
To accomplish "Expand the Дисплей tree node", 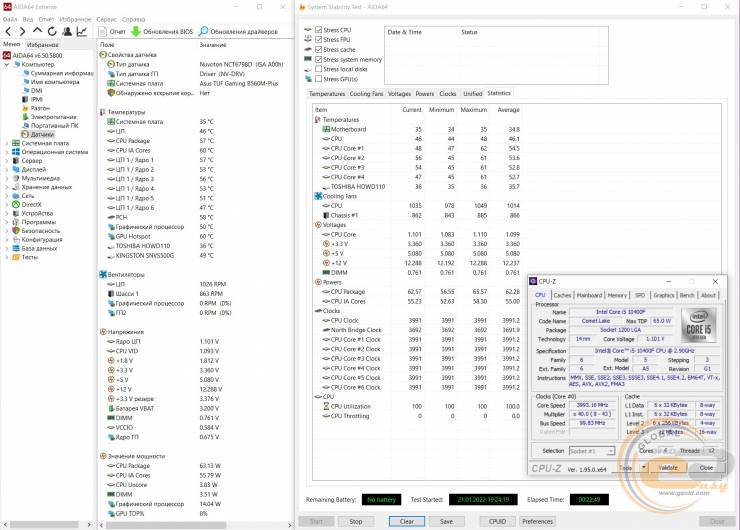I will tap(7, 169).
